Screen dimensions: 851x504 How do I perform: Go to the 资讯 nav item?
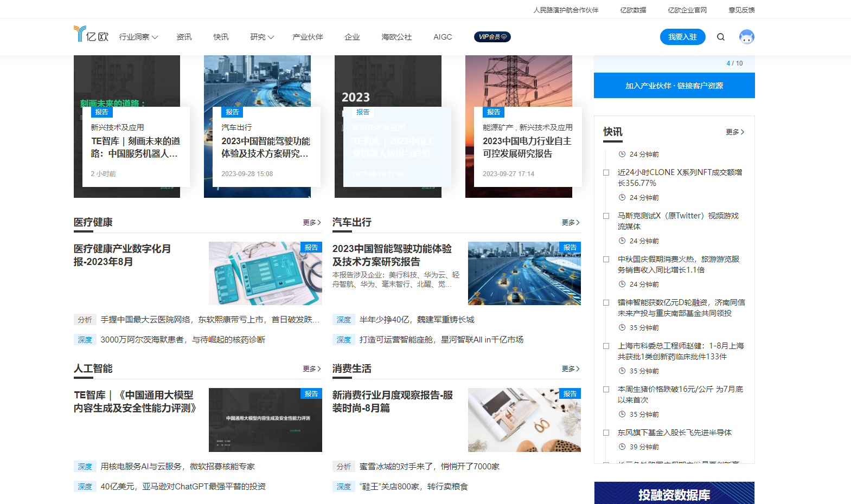tap(184, 37)
